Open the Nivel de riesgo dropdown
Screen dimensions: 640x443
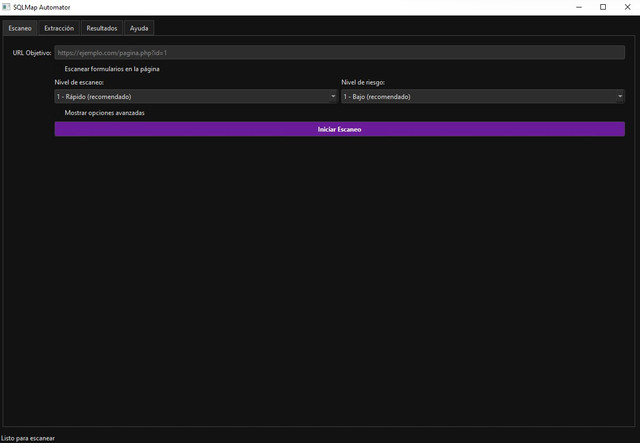pos(483,96)
